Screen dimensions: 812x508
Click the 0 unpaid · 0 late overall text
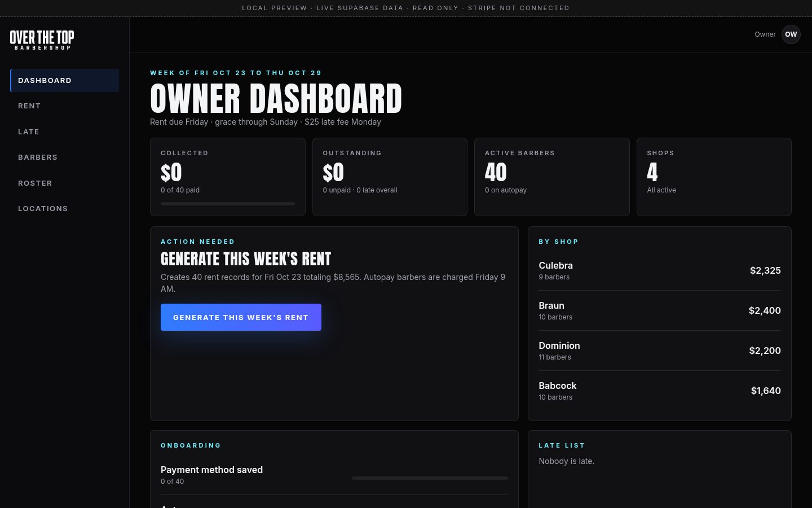[x=360, y=190]
